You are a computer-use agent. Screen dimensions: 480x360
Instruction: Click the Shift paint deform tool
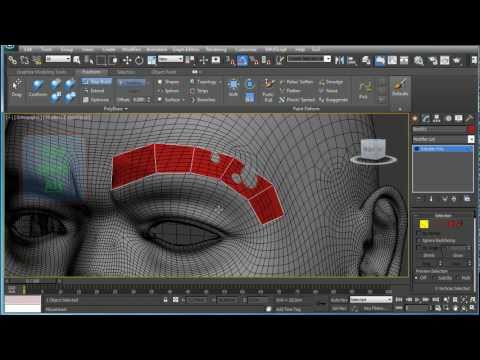233,88
